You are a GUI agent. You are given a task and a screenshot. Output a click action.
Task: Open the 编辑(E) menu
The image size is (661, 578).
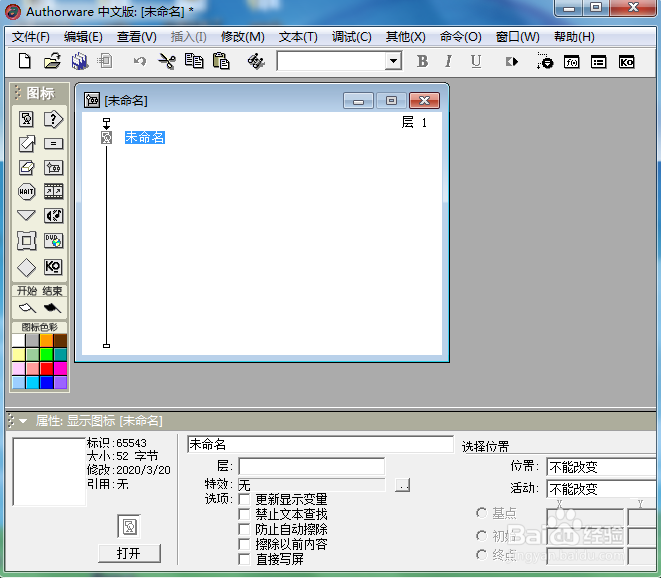click(83, 37)
